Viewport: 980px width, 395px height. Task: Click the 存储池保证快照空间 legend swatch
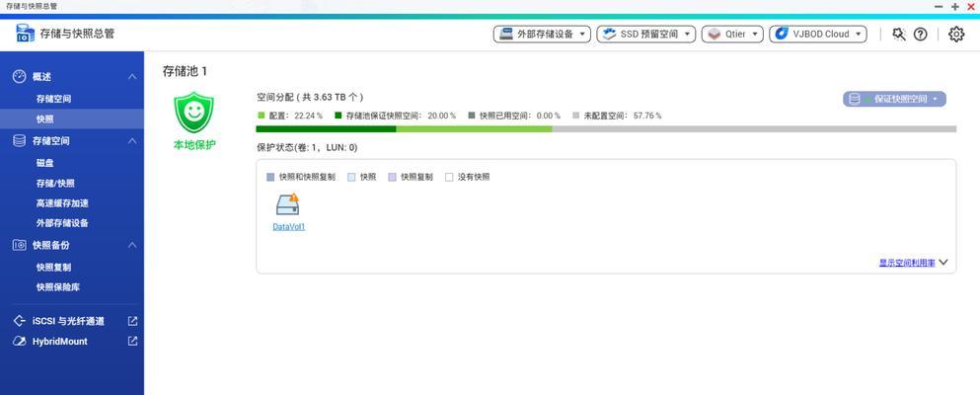(x=339, y=116)
